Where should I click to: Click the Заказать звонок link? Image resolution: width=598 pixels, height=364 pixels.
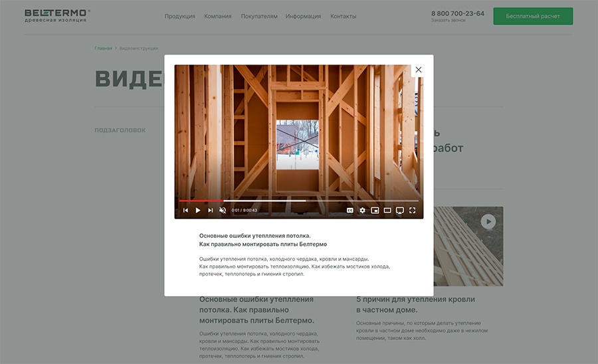448,20
